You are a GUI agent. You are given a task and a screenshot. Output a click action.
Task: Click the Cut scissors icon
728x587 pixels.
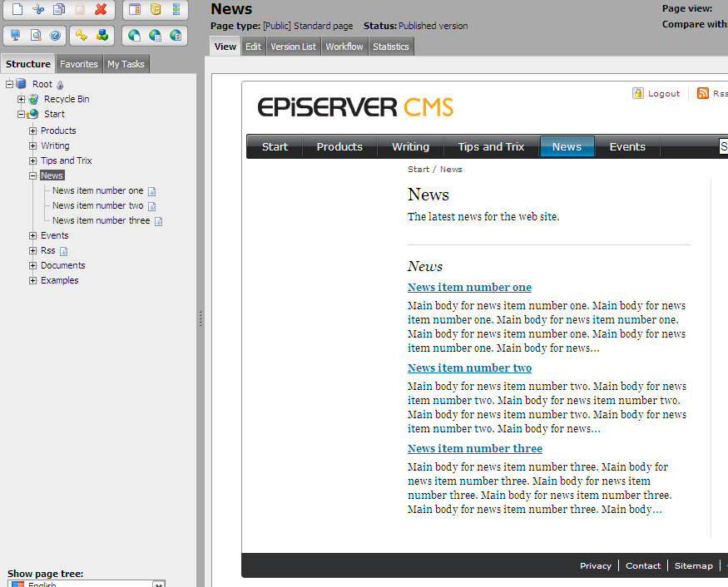click(38, 10)
